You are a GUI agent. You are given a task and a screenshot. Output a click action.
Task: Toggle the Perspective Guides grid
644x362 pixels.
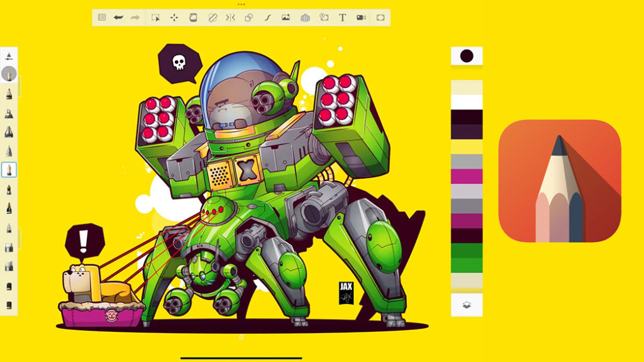coord(305,18)
